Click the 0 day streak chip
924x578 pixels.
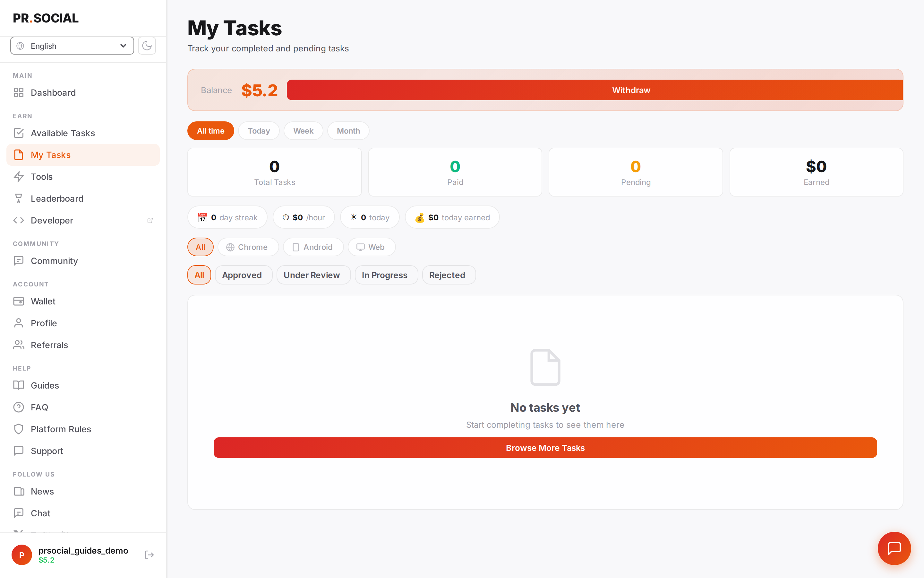coord(227,217)
